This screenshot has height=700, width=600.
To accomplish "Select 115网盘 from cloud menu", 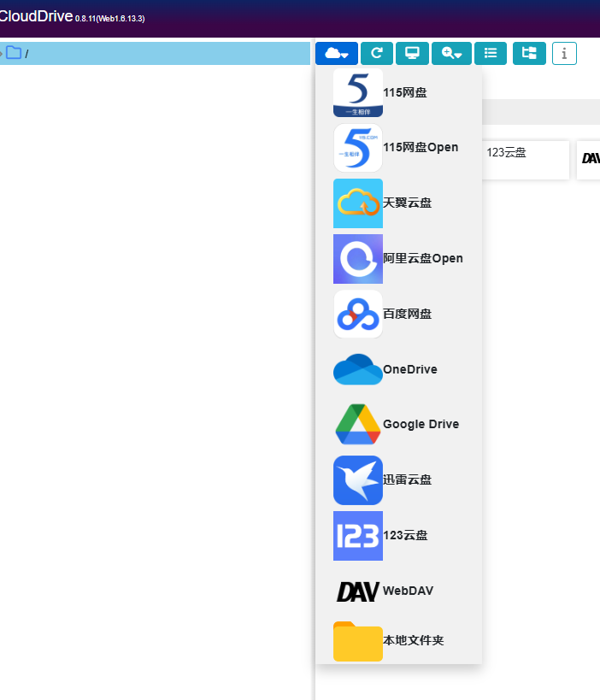I will (x=404, y=92).
